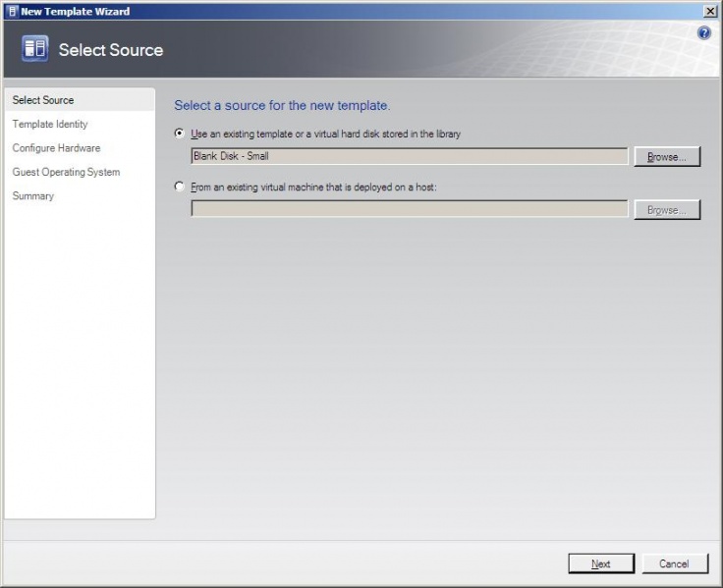The height and width of the screenshot is (588, 723).
Task: Click the 'Select a source for the new template' heading
Action: pos(282,105)
